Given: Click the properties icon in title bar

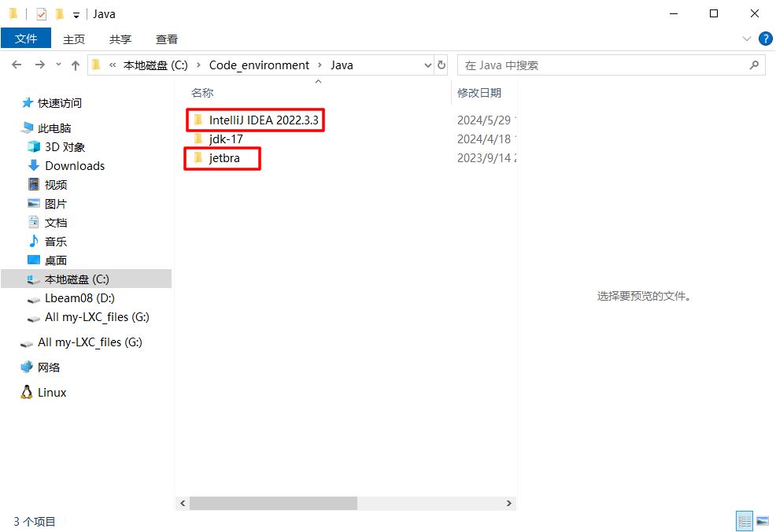Looking at the screenshot, I should [x=42, y=13].
